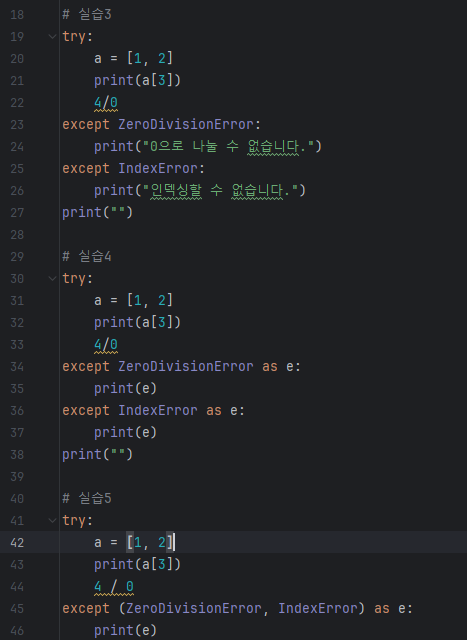Viewport: 467px width, 640px height.
Task: Click the '4/0' expression on line 33
Action: [106, 344]
